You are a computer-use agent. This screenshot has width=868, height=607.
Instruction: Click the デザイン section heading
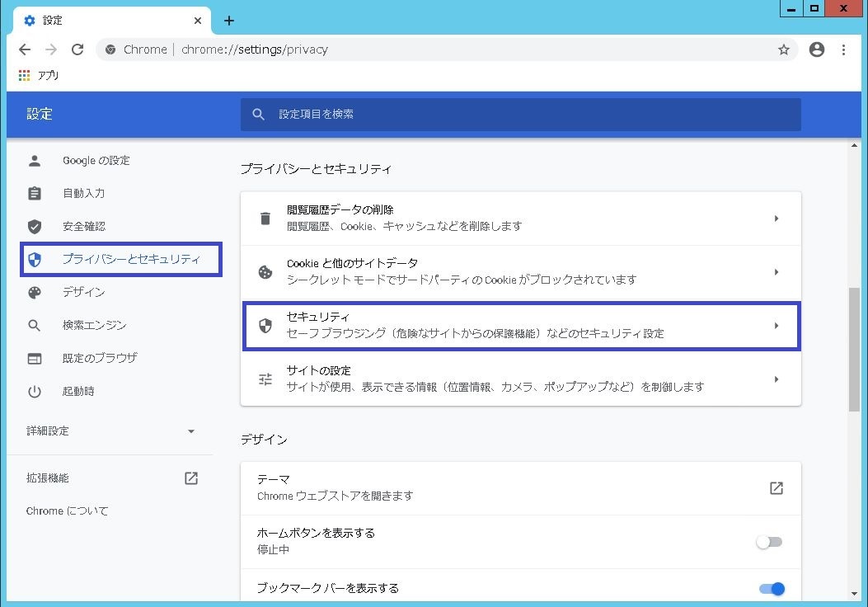click(x=264, y=440)
